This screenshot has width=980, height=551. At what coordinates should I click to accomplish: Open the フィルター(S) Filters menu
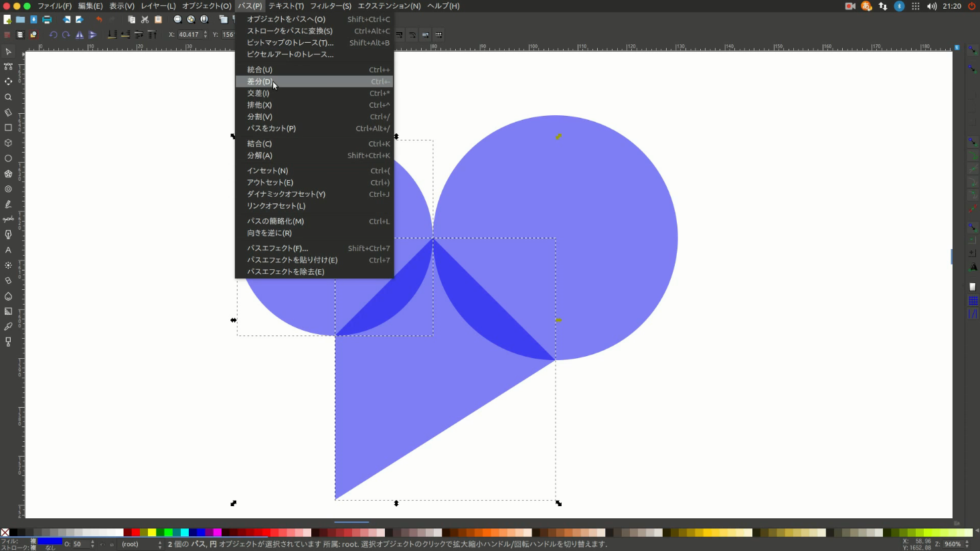[x=331, y=6]
